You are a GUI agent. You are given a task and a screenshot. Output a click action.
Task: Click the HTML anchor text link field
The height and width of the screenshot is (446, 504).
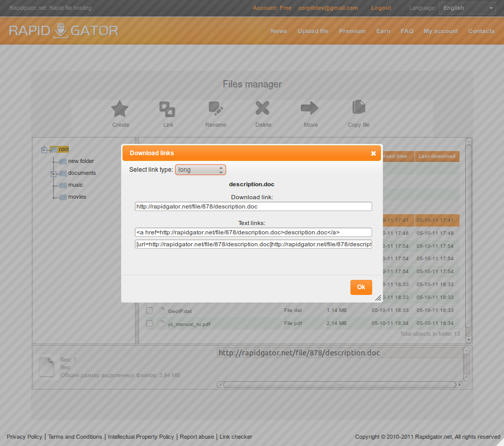[253, 232]
